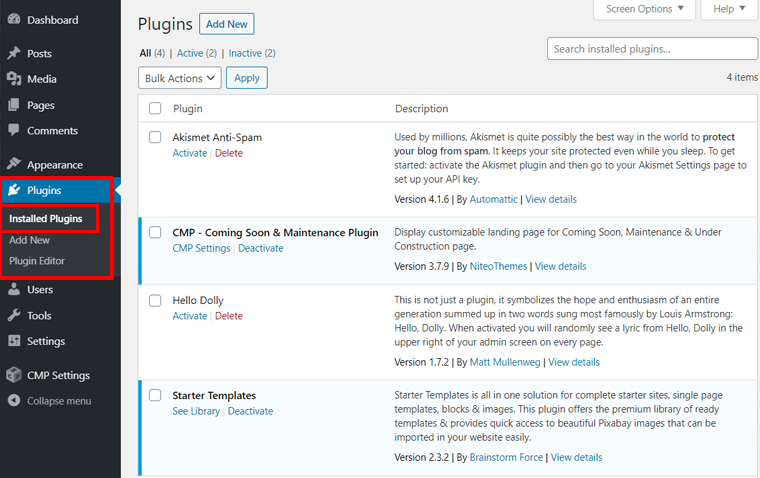
Task: Open the Media menu
Action: pyautogui.click(x=42, y=79)
